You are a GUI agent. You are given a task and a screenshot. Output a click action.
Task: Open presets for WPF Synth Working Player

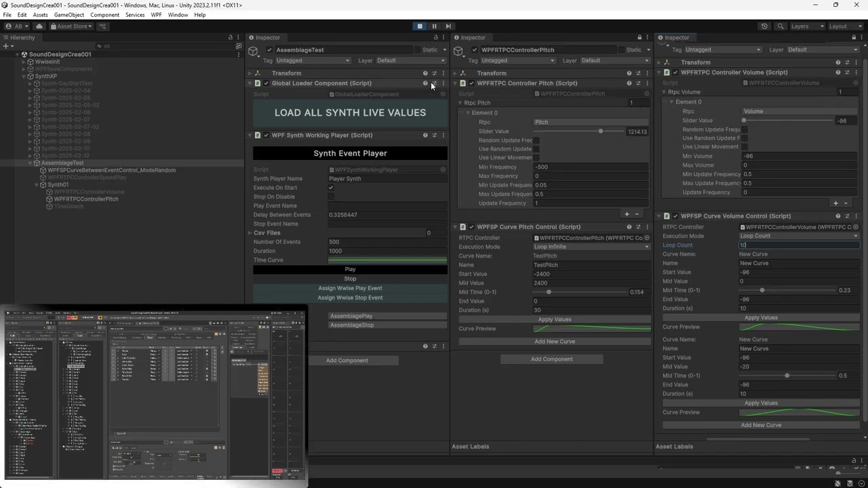pyautogui.click(x=435, y=135)
